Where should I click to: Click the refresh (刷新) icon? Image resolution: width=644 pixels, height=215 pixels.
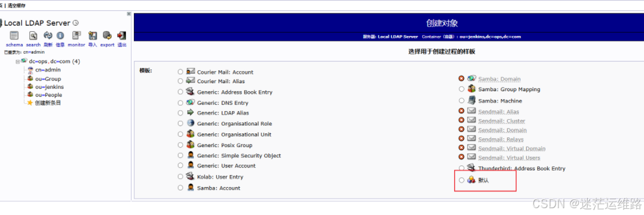tap(48, 35)
